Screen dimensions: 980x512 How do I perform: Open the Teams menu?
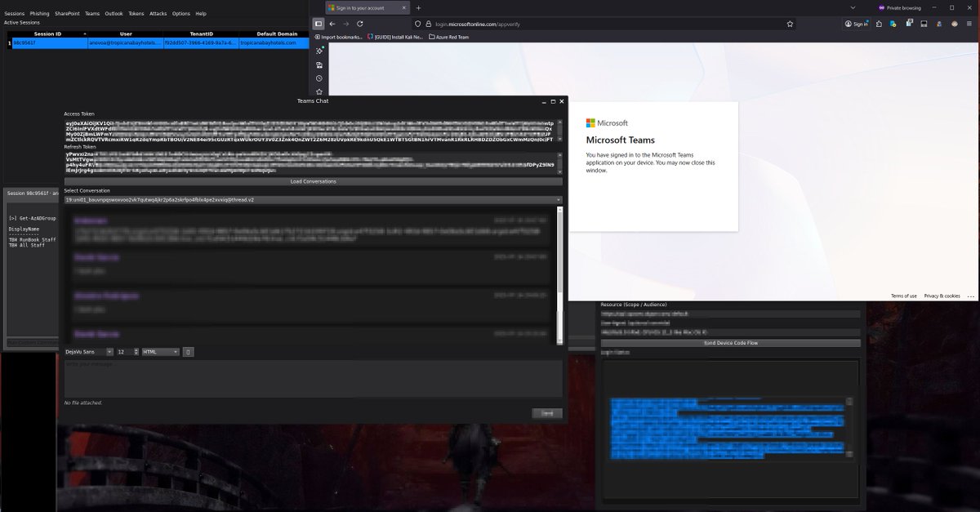point(92,14)
